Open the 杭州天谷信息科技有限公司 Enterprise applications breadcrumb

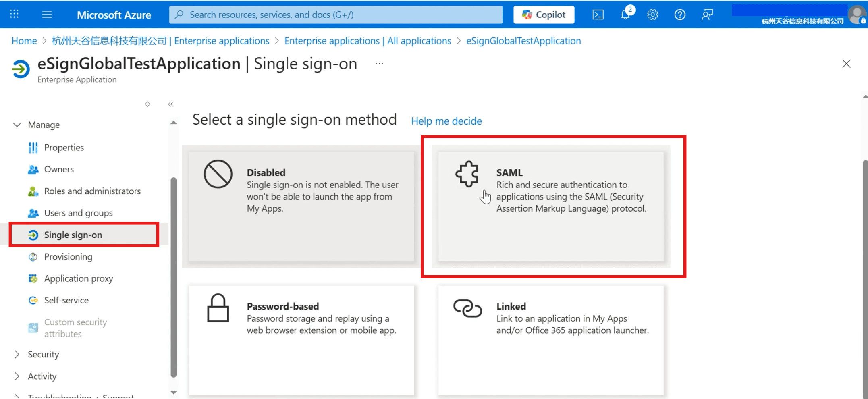coord(161,41)
